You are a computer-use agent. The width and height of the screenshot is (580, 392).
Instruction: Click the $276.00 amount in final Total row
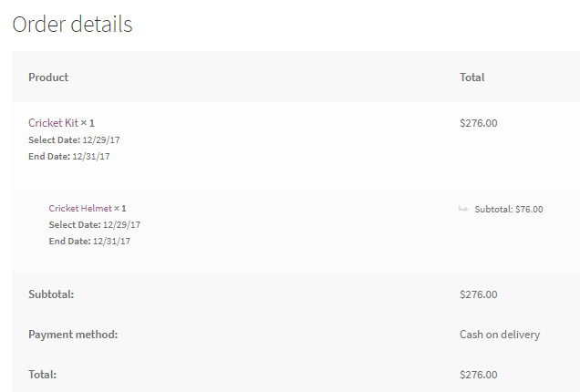[x=478, y=375]
